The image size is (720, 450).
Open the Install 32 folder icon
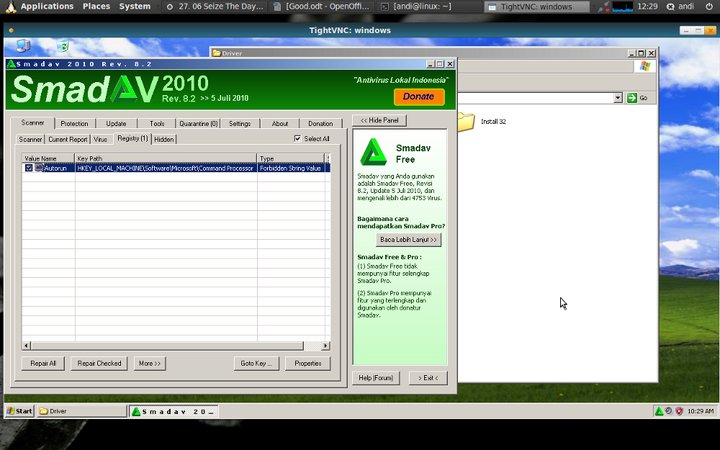pyautogui.click(x=465, y=122)
